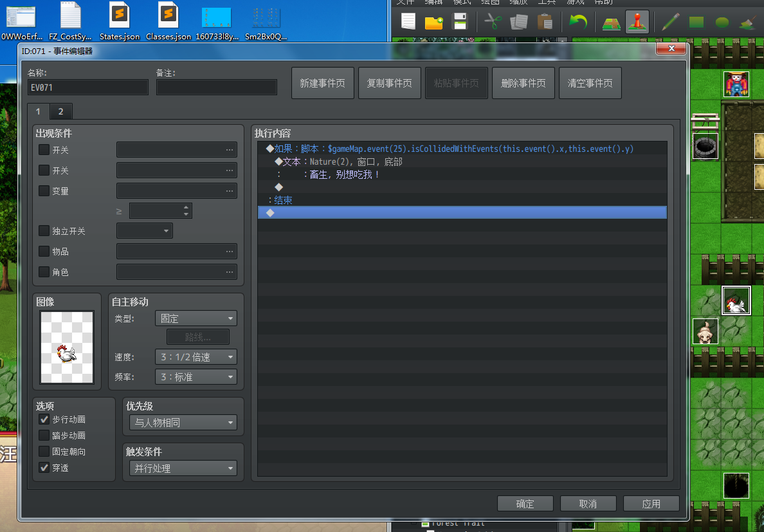Select the Rectangle drawing tool
The height and width of the screenshot is (532, 764).
696,22
